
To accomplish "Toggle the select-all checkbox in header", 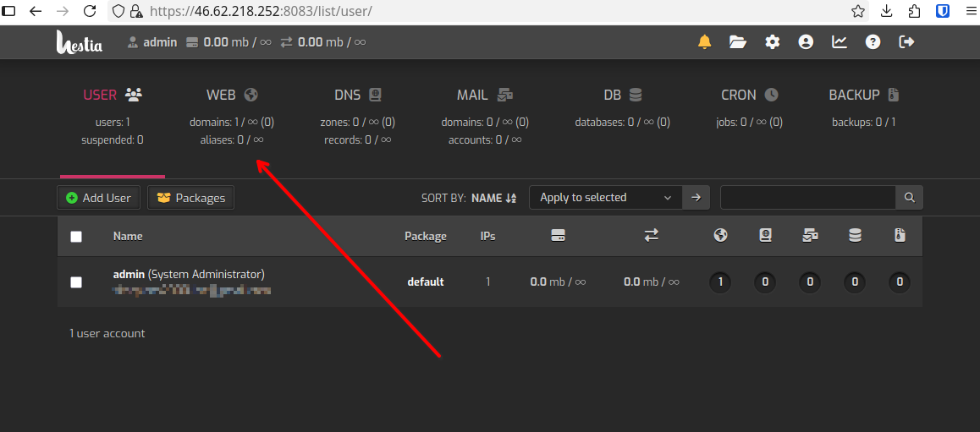I will click(76, 237).
